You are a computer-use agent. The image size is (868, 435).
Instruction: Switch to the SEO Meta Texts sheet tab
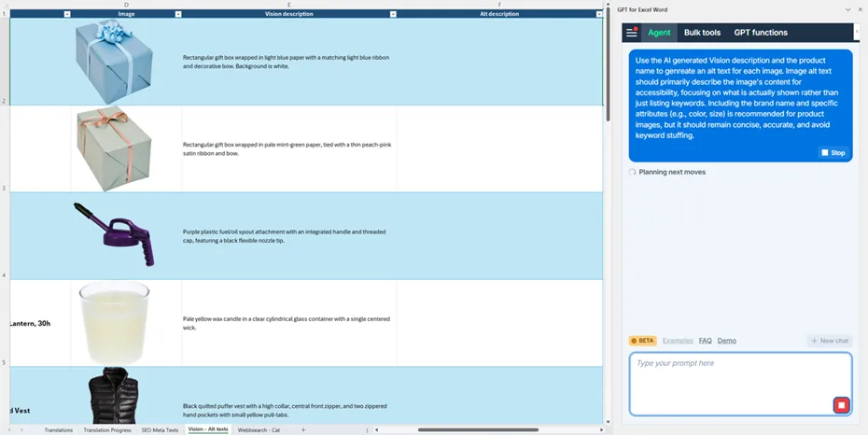pyautogui.click(x=160, y=430)
